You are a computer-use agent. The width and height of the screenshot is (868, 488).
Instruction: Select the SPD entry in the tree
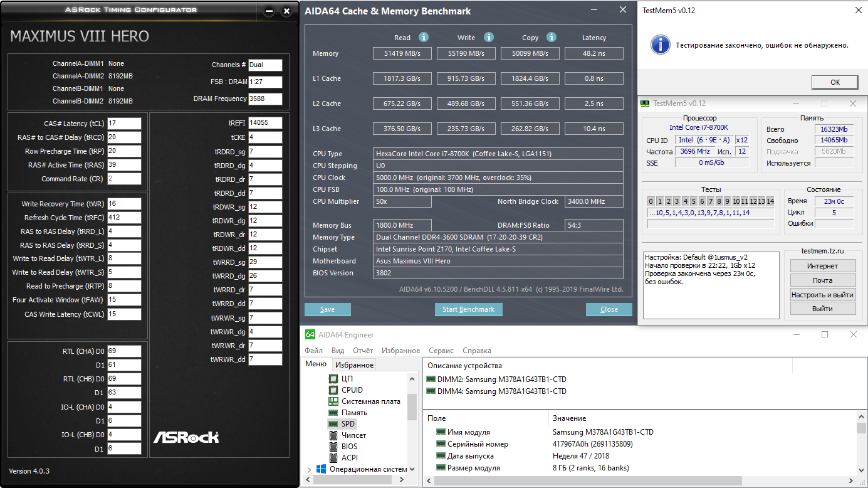pos(342,424)
